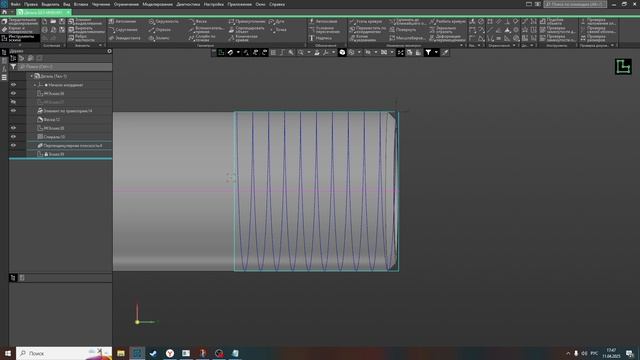Viewport: 640px width, 360px height.
Task: Click the tree search field
Action: (x=65, y=67)
